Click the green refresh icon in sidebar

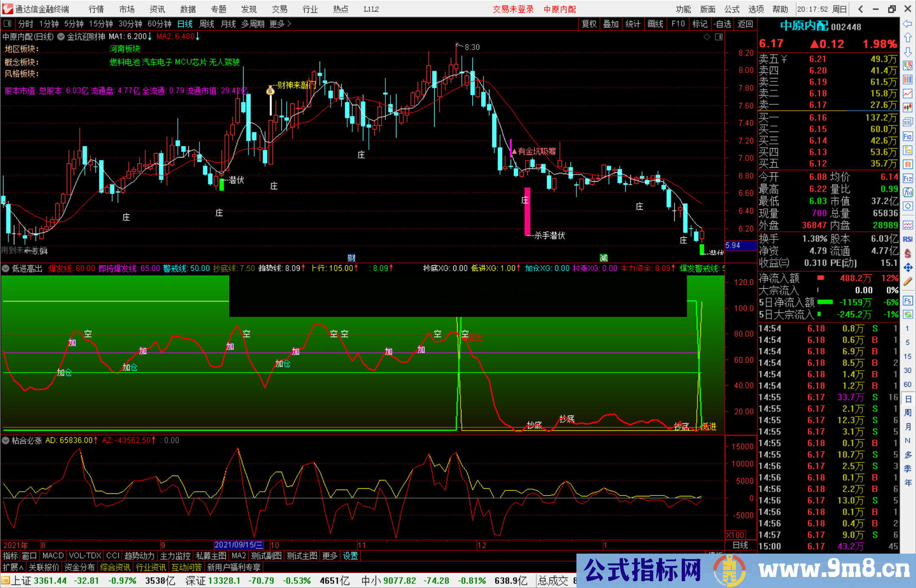tap(908, 315)
